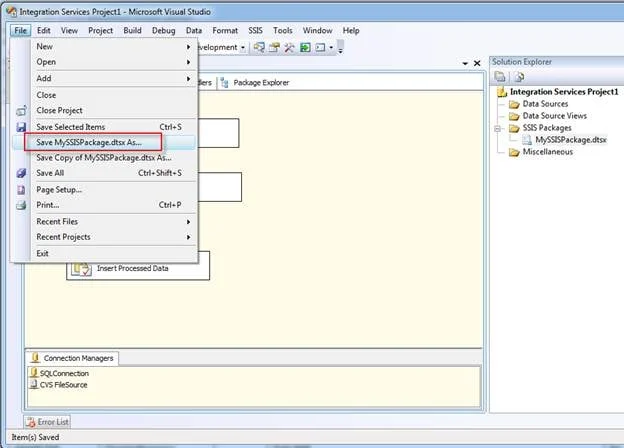Expand the Recent Projects submenu arrow
624x448 pixels.
point(188,238)
